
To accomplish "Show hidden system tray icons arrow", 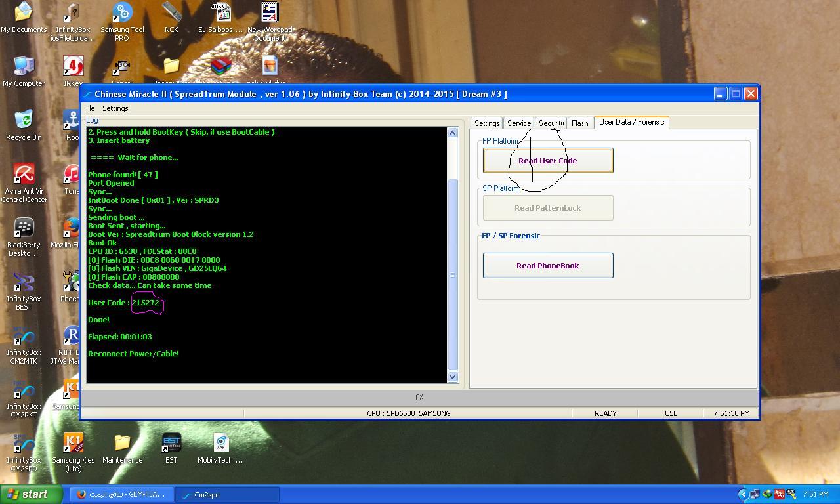I will coord(743,494).
